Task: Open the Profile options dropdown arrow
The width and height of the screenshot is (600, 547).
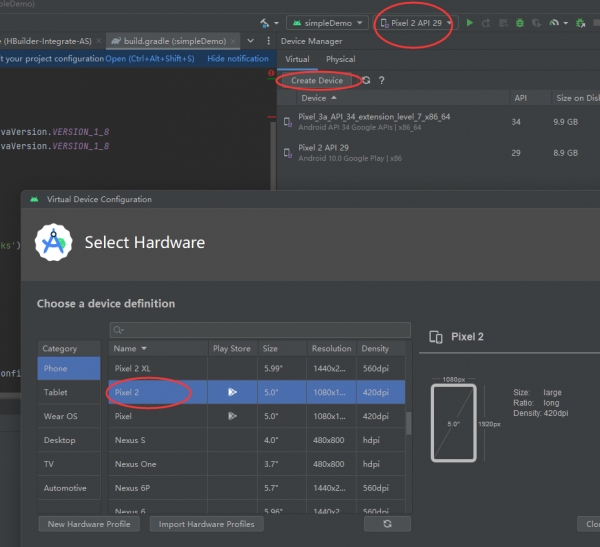Action: pyautogui.click(x=566, y=23)
